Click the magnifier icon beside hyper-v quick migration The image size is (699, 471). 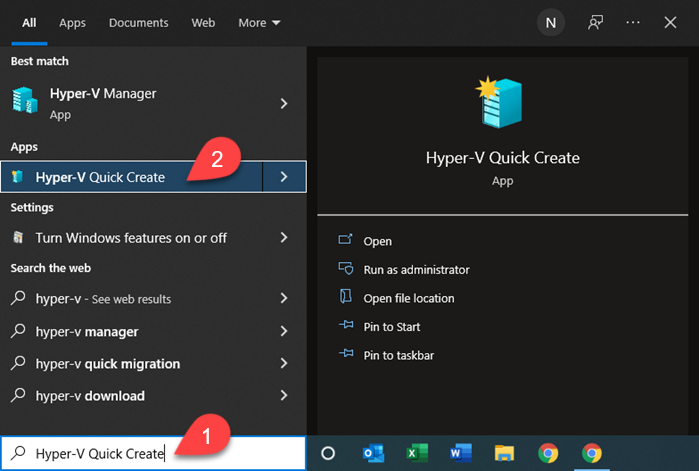[18, 363]
